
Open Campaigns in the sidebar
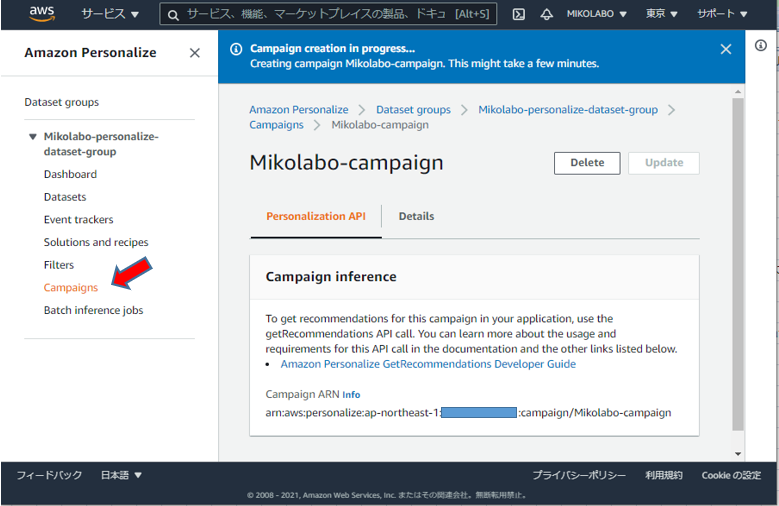pos(71,287)
